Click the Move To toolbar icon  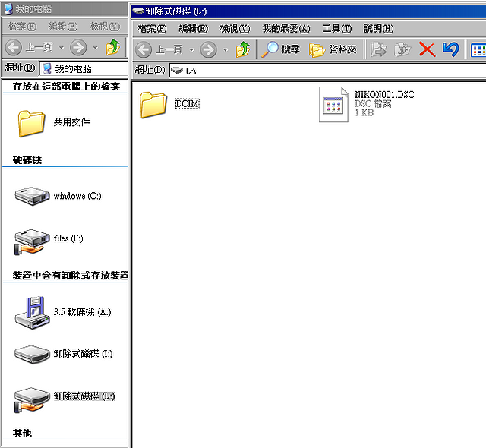(x=378, y=49)
